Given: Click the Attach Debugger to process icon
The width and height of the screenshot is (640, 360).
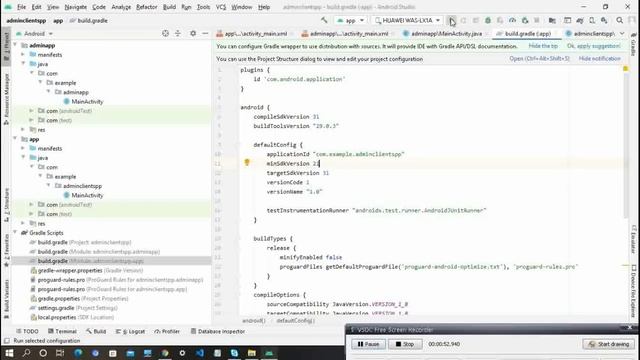Looking at the screenshot, I should (525, 20).
